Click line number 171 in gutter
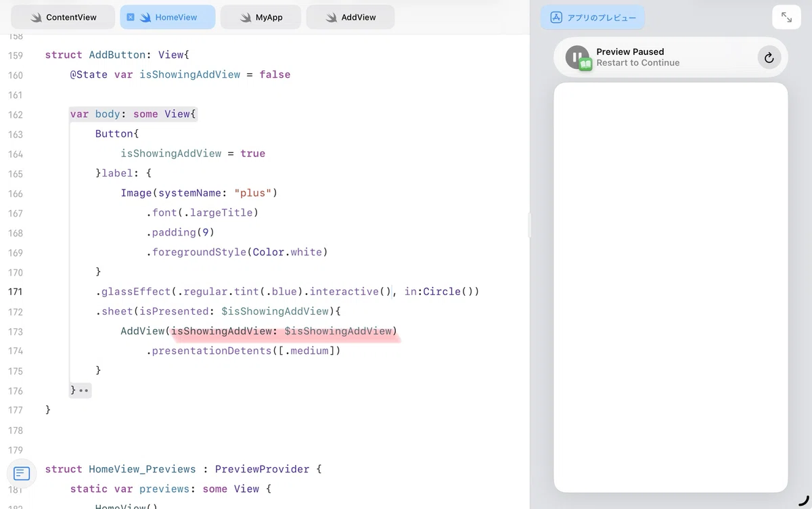812x509 pixels. [15, 292]
